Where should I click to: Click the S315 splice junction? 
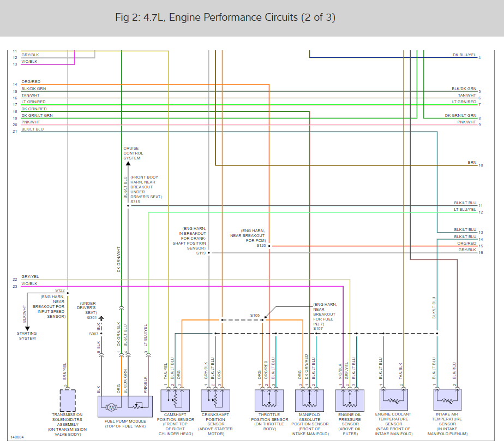(x=128, y=206)
